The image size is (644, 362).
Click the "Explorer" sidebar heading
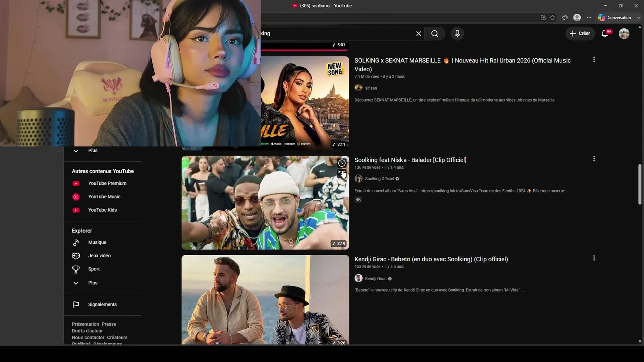(x=82, y=231)
